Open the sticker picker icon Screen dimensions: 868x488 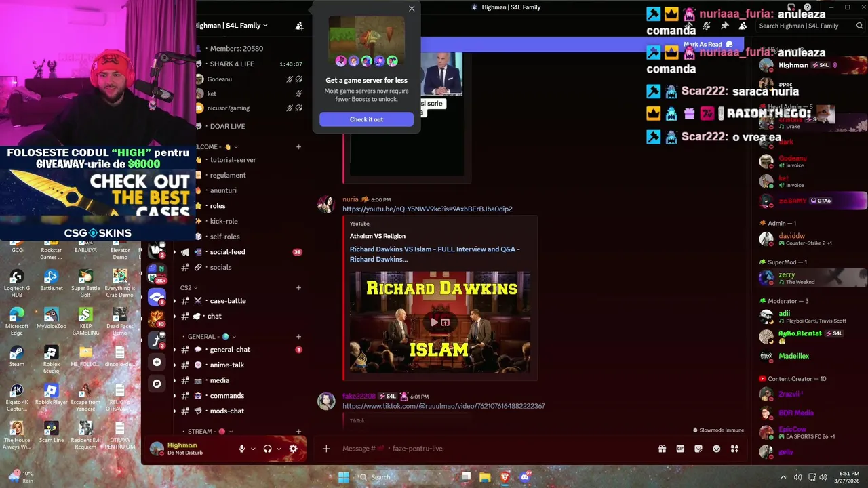698,449
